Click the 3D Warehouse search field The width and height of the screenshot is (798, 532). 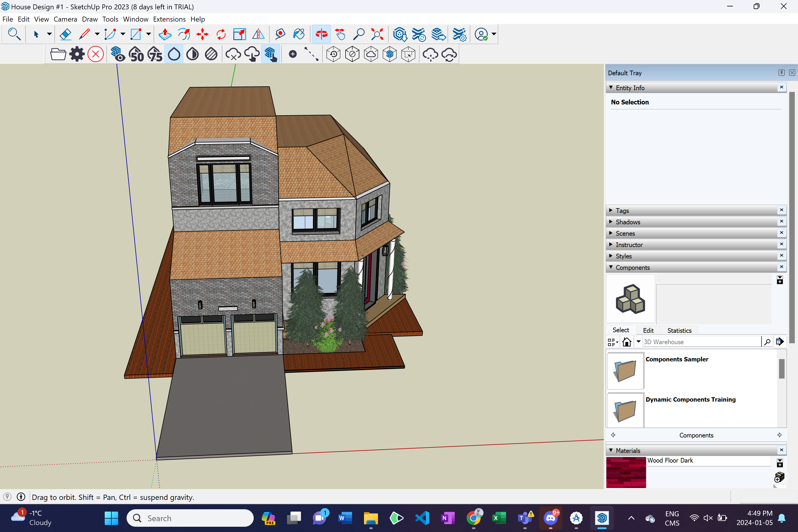(701, 342)
